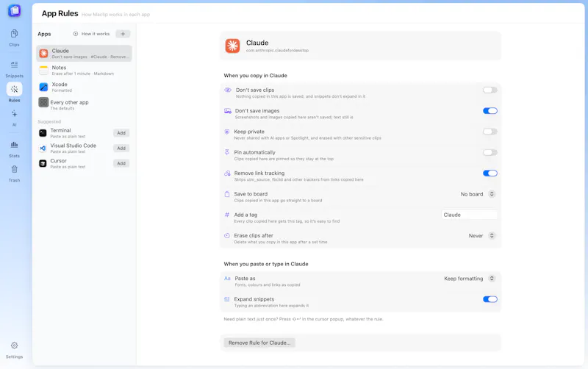Open the Save to board dropdown
The image size is (588, 369).
click(x=478, y=194)
